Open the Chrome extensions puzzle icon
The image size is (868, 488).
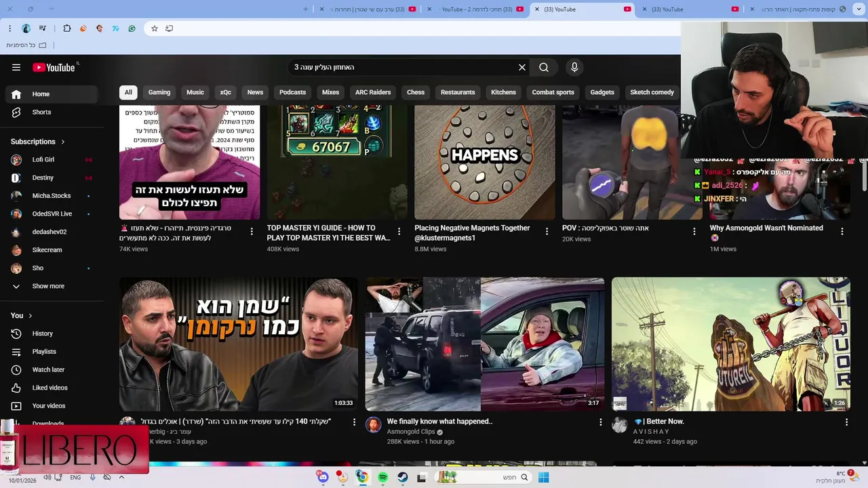pyautogui.click(x=66, y=28)
